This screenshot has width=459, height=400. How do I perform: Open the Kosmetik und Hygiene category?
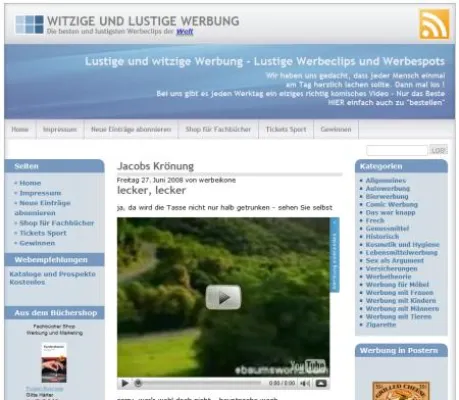[402, 244]
